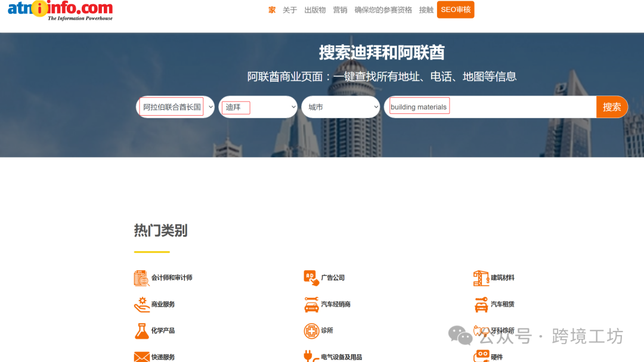
Task: Click the 广告公司 advertising company icon
Action: [x=309, y=277]
